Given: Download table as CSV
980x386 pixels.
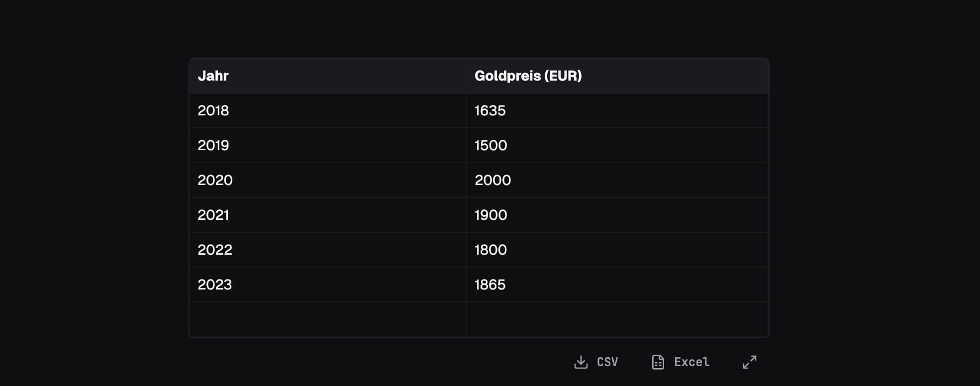Looking at the screenshot, I should 596,362.
